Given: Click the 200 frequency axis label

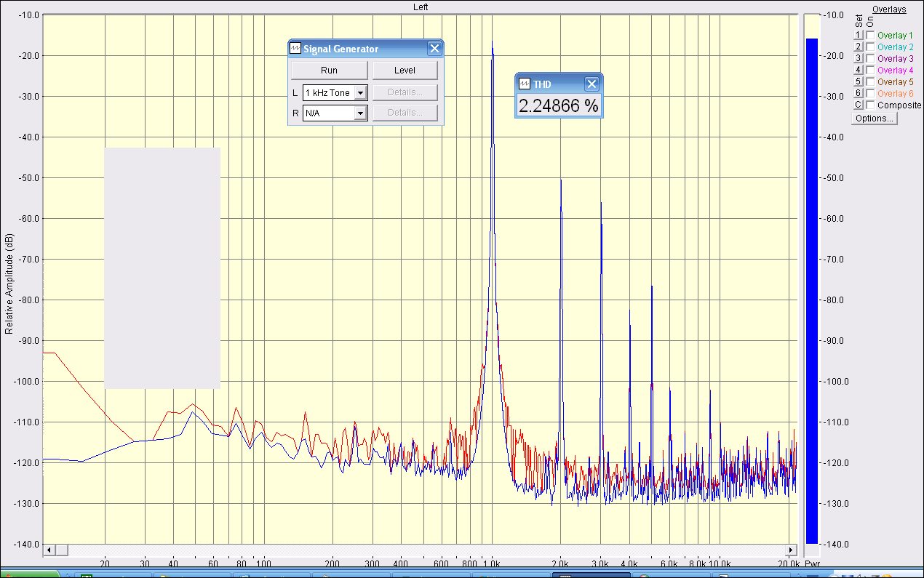Looking at the screenshot, I should tap(332, 563).
